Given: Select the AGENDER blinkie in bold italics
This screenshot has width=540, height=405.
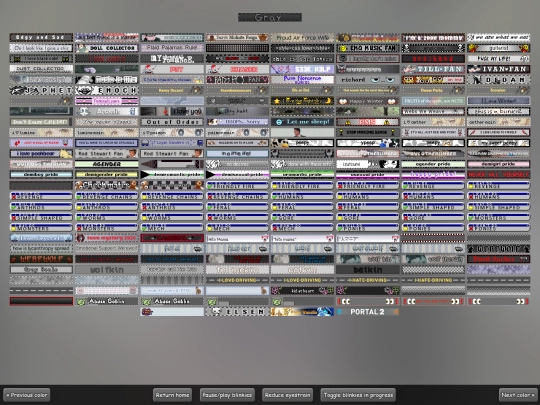Looking at the screenshot, I should tap(106, 164).
